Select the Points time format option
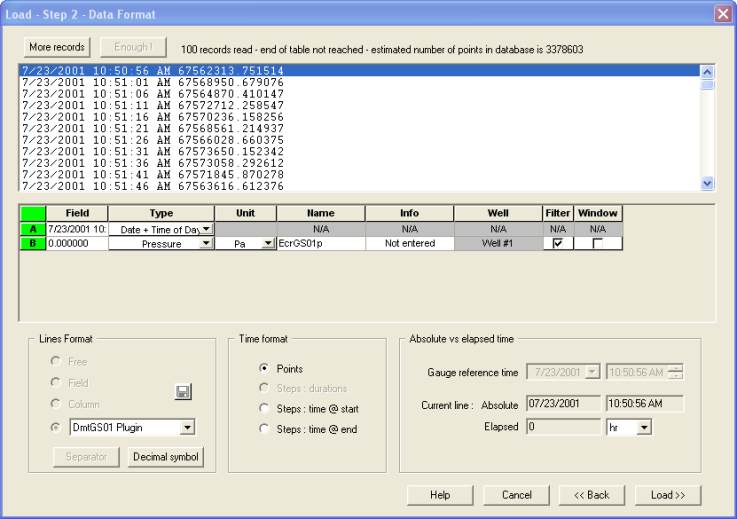 pos(264,369)
